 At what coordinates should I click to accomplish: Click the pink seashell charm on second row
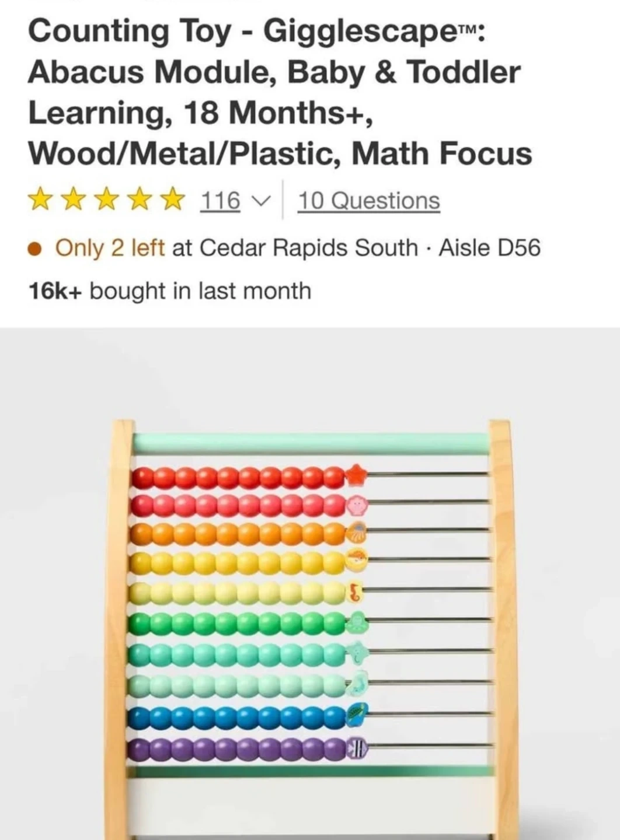[x=357, y=505]
